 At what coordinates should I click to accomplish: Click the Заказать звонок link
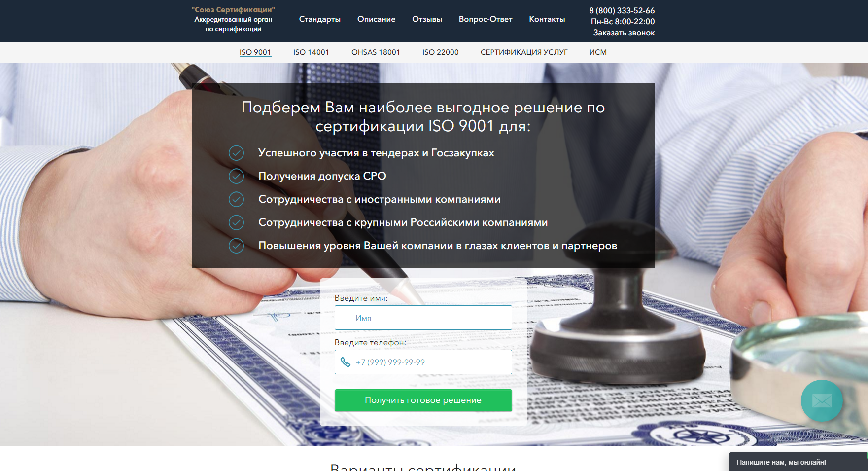tap(624, 33)
